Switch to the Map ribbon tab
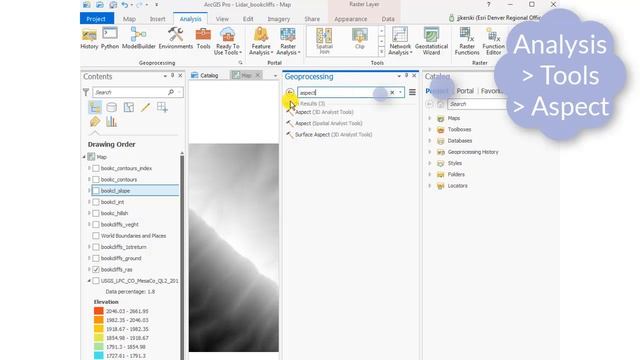This screenshot has height=360, width=640. point(129,19)
